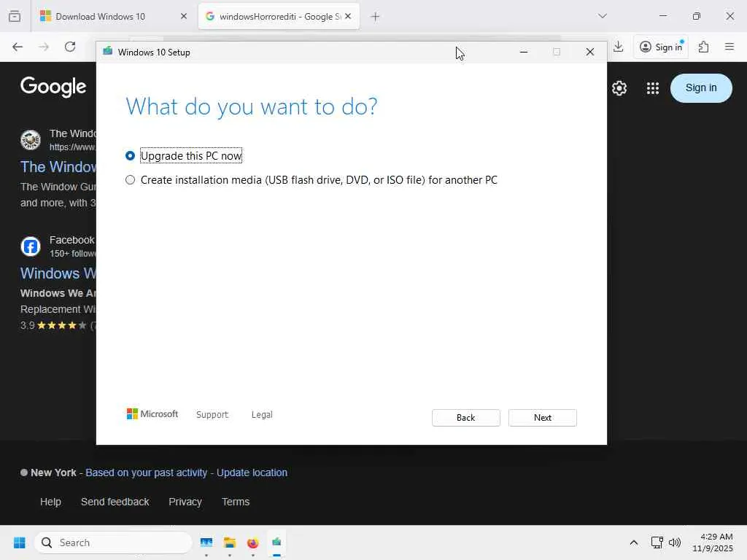747x560 pixels.
Task: Click the blue Google Sign in button
Action: click(x=701, y=88)
